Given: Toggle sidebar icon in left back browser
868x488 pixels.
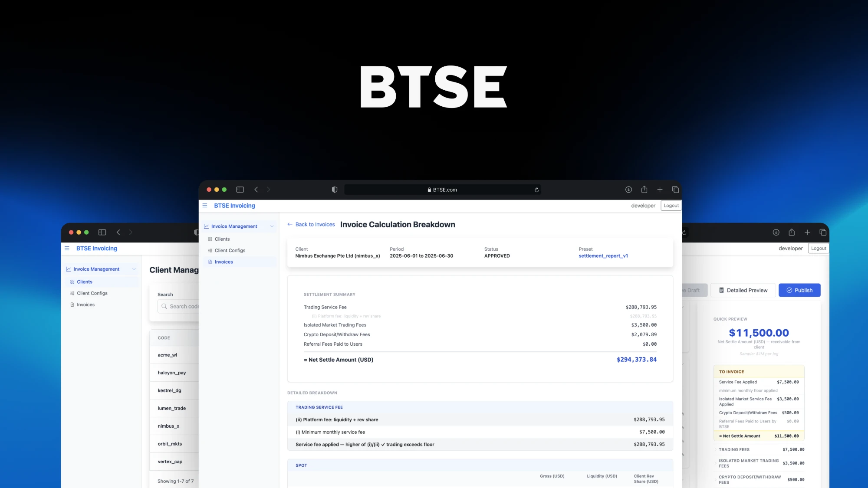Looking at the screenshot, I should click(x=102, y=233).
